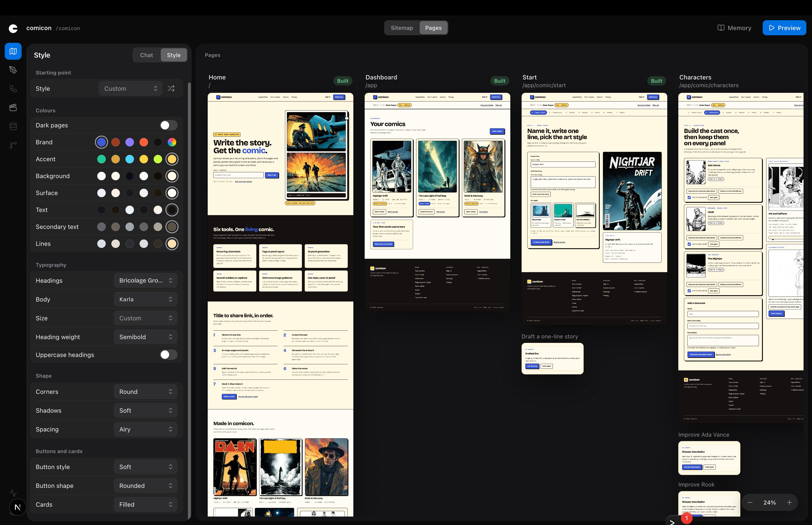Image resolution: width=812 pixels, height=525 pixels.
Task: Open the Button shape dropdown
Action: pyautogui.click(x=146, y=486)
